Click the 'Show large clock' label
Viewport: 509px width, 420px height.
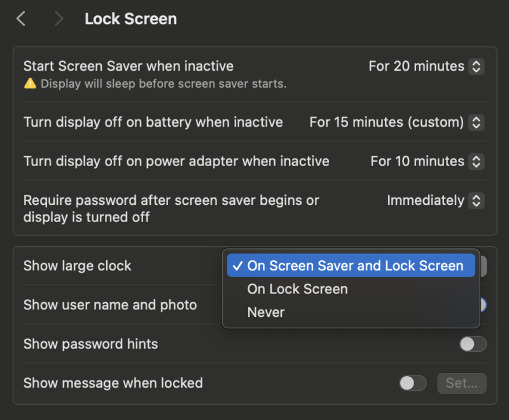click(77, 266)
